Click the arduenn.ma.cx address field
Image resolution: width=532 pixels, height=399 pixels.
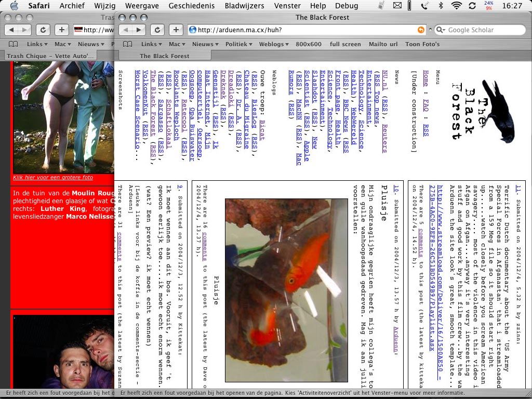coord(307,30)
